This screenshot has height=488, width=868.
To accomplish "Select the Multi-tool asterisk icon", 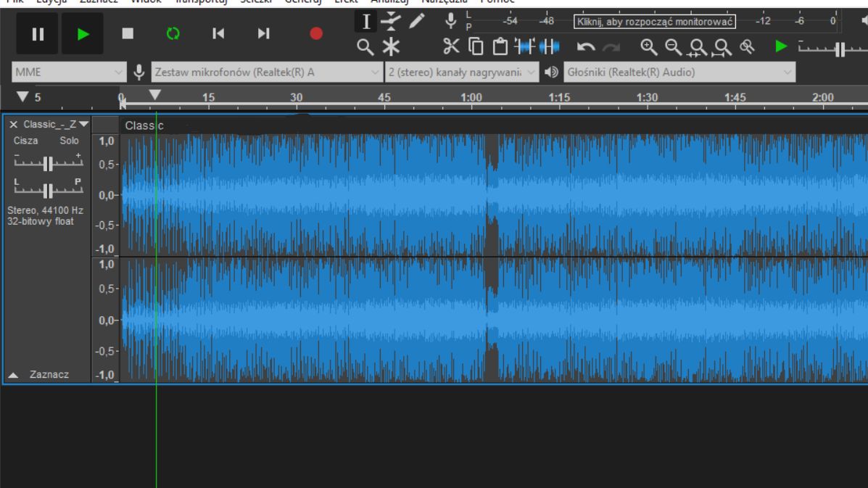I will coord(391,48).
